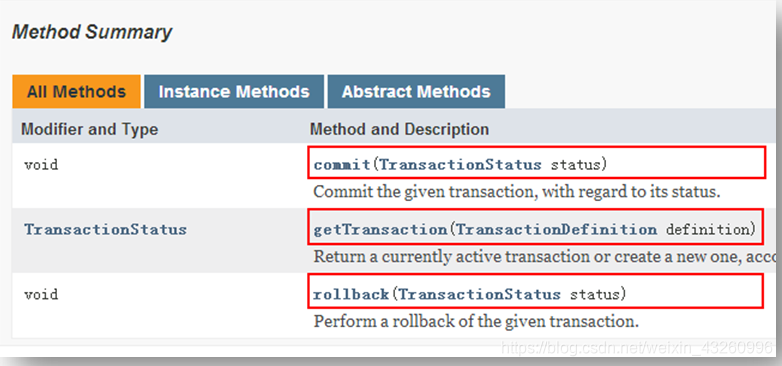Open the getTransaction method link

(380, 230)
